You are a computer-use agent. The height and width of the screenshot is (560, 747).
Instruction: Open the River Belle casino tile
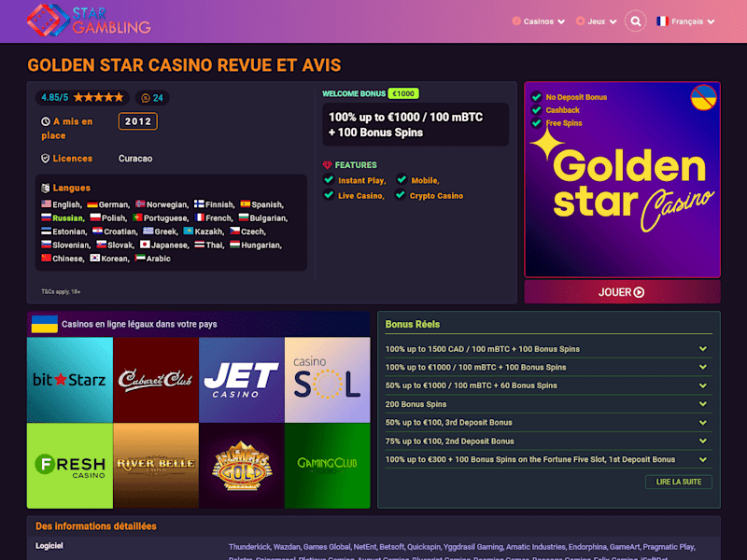(x=156, y=466)
